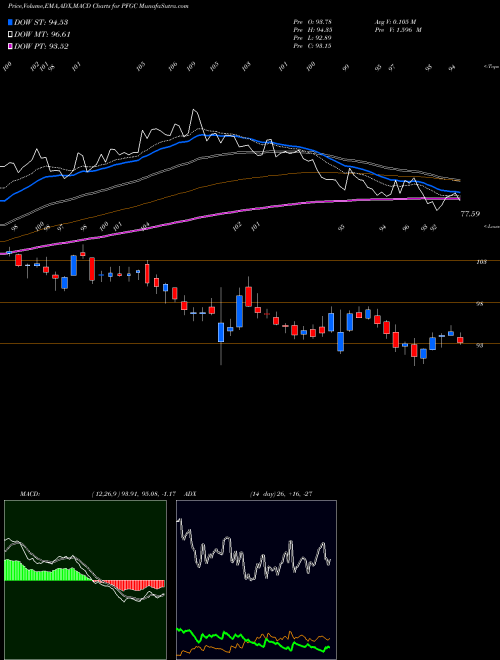Open the dark blue ADX indicator panel

pyautogui.click(x=256, y=580)
